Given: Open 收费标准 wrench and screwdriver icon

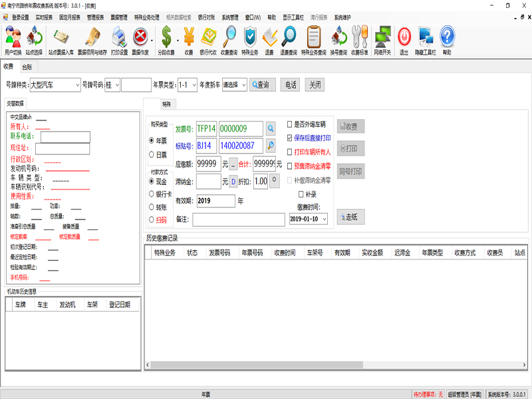Looking at the screenshot, I should 360,40.
